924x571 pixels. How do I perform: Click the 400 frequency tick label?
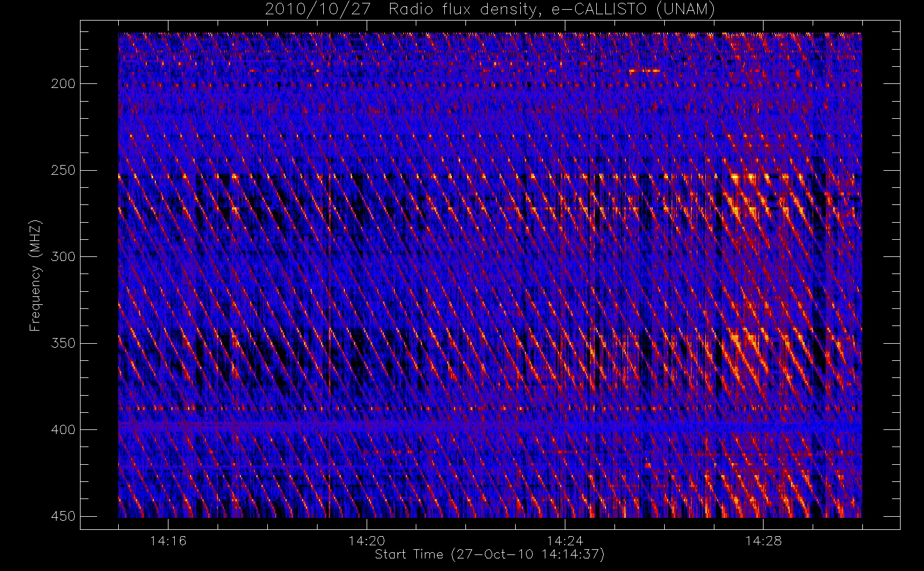point(63,429)
